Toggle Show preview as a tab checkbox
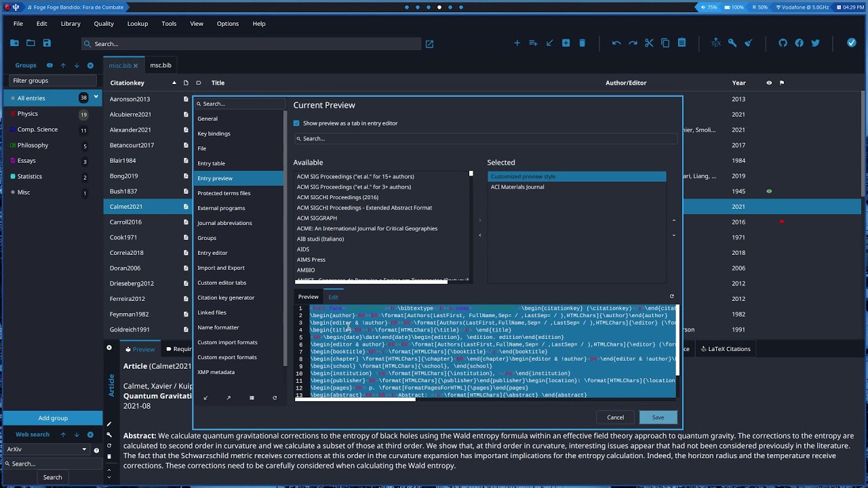Screen dimensions: 868x488 [x=296, y=123]
